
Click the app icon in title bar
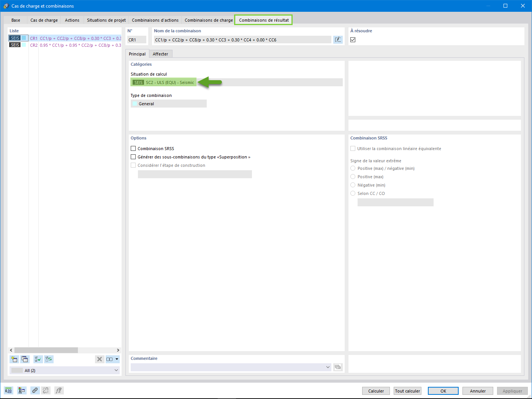(x=6, y=6)
